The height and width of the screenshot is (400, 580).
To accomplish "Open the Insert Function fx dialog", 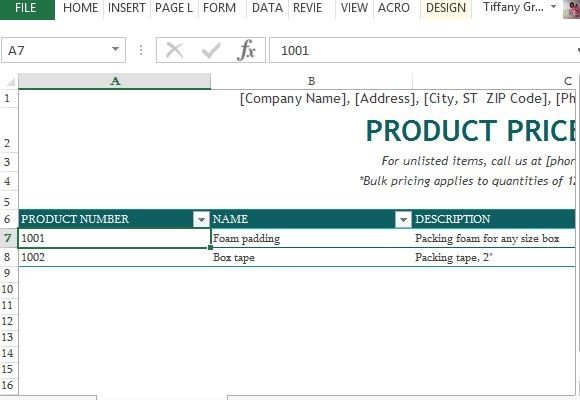I will tap(247, 50).
